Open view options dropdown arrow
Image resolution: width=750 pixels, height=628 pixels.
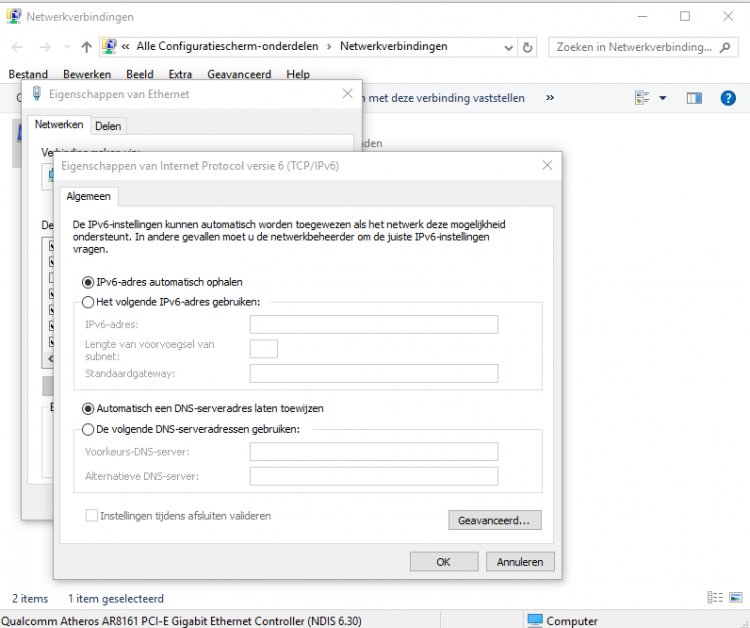click(x=663, y=98)
